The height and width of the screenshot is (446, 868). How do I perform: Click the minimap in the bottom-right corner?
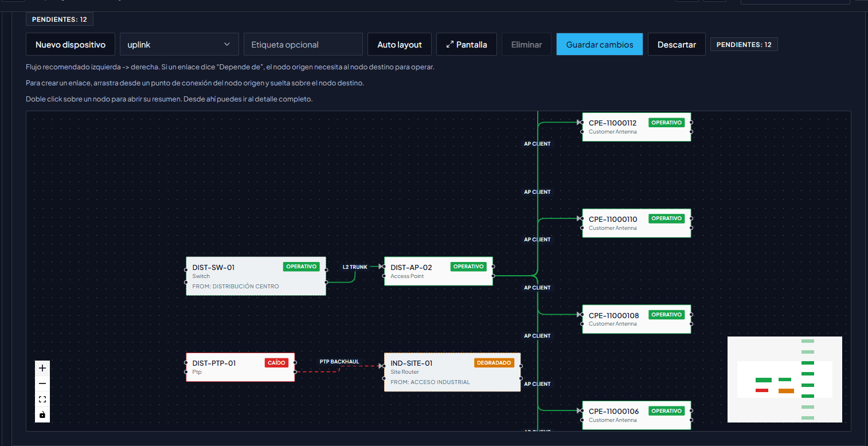784,380
